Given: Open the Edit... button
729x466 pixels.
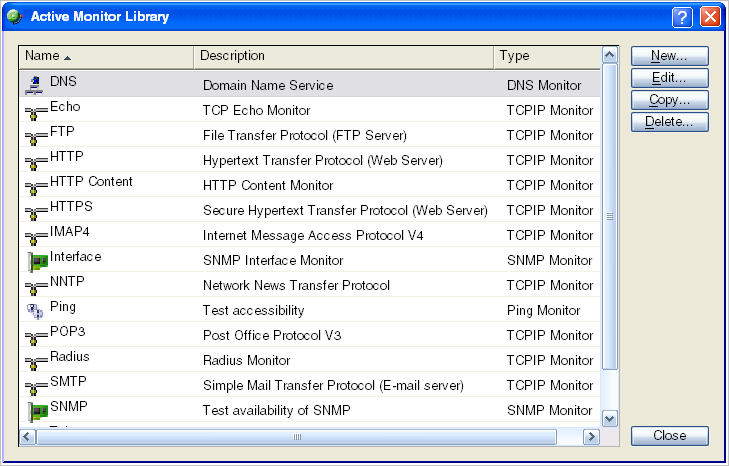Looking at the screenshot, I should (669, 78).
